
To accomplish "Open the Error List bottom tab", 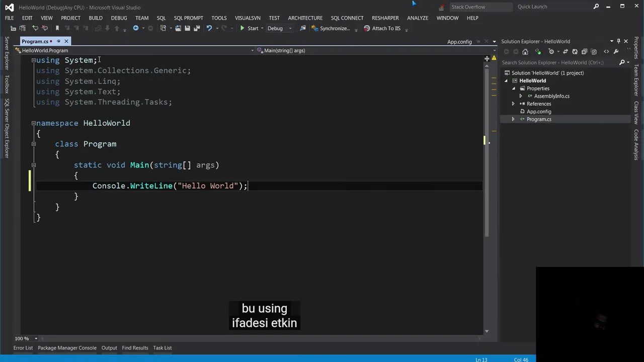I will [23, 348].
